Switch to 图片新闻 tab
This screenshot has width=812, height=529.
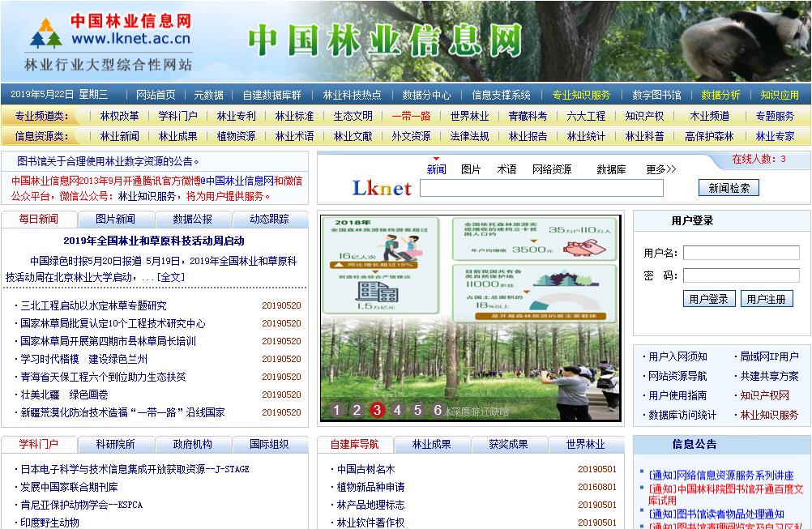(115, 219)
